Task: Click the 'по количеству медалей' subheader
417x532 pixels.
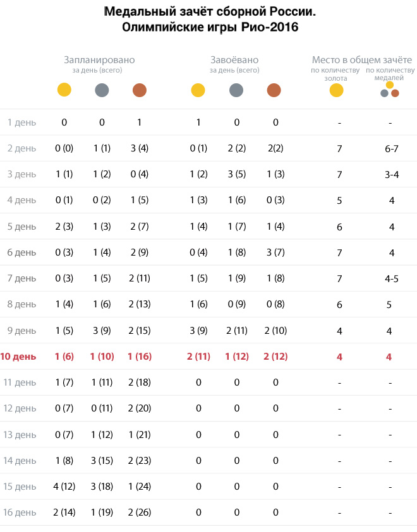Action: (x=390, y=74)
